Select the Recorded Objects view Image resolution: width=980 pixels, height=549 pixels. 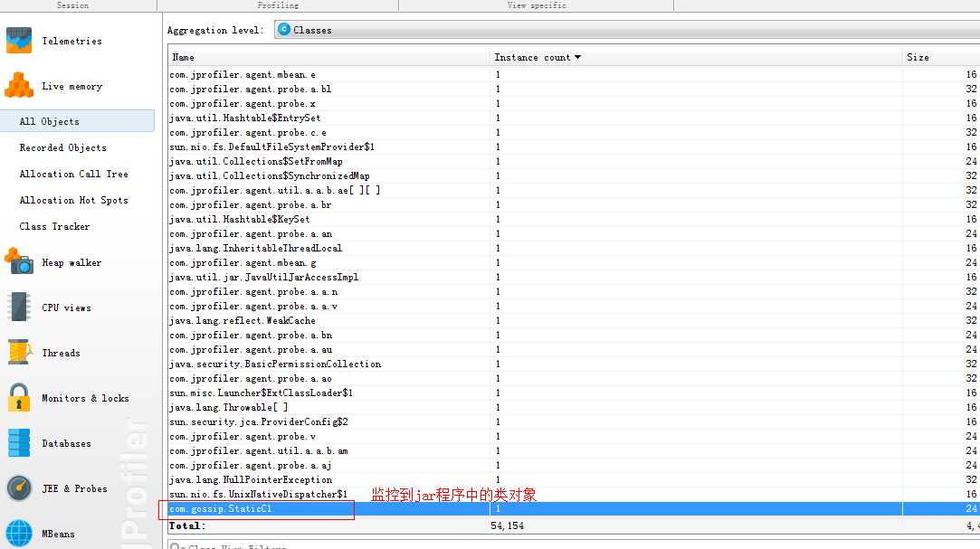(62, 147)
